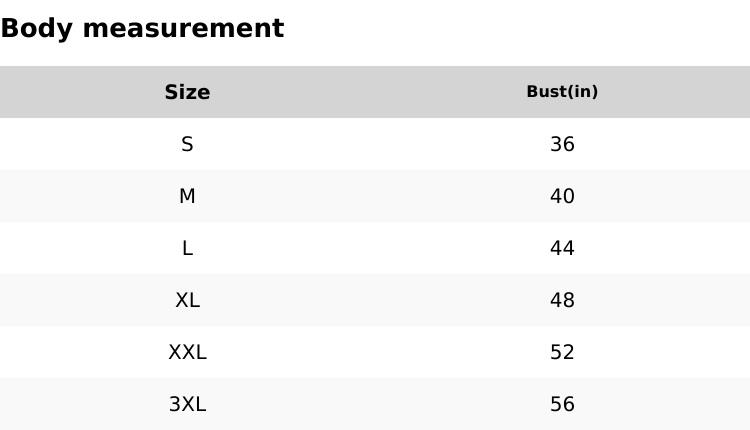
Task: Click bust value 56
Action: coord(562,404)
